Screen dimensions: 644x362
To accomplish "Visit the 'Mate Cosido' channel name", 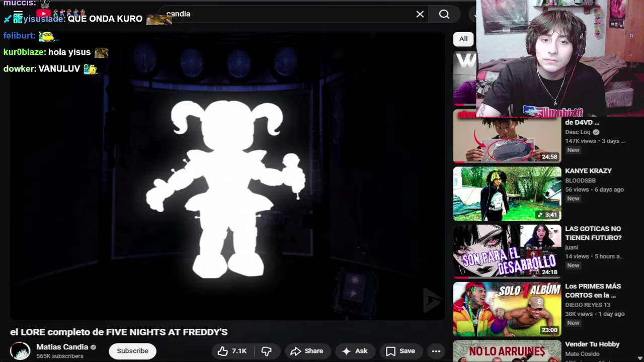I will 582,354.
